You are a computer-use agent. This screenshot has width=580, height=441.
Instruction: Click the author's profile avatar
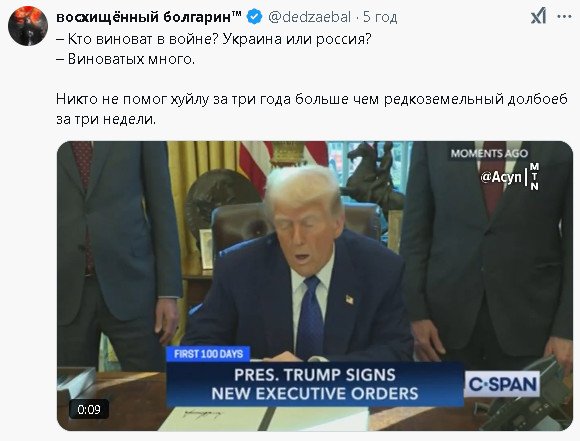28,26
